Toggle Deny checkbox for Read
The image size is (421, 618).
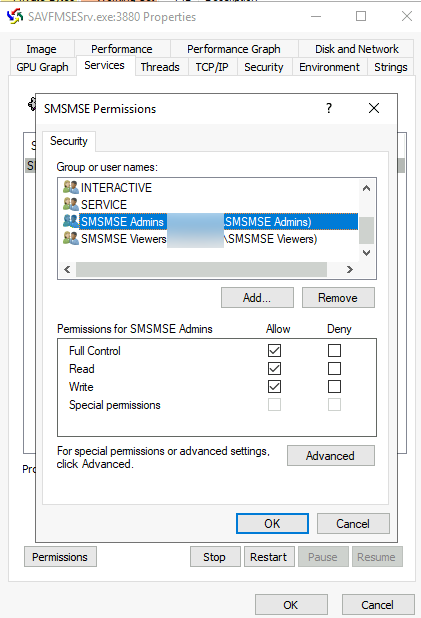(x=334, y=369)
